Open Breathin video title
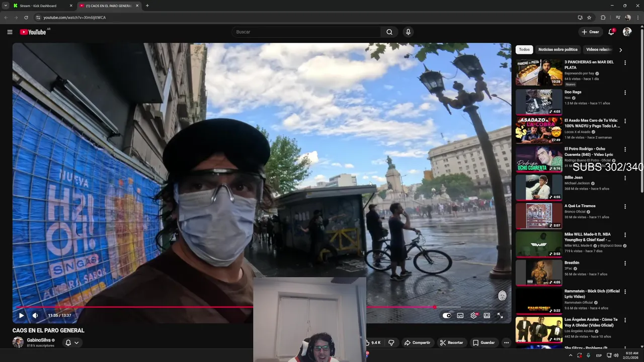This screenshot has height=362, width=644. [x=572, y=262]
